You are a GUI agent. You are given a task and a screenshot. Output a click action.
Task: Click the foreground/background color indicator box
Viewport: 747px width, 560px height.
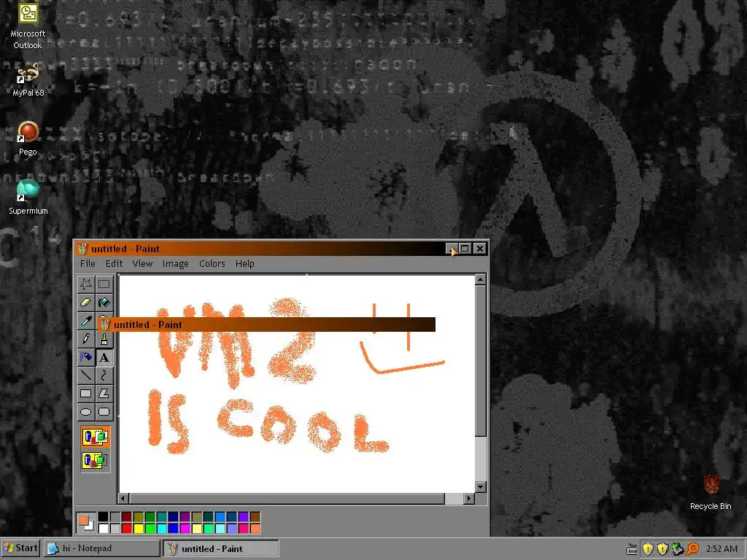[86, 523]
